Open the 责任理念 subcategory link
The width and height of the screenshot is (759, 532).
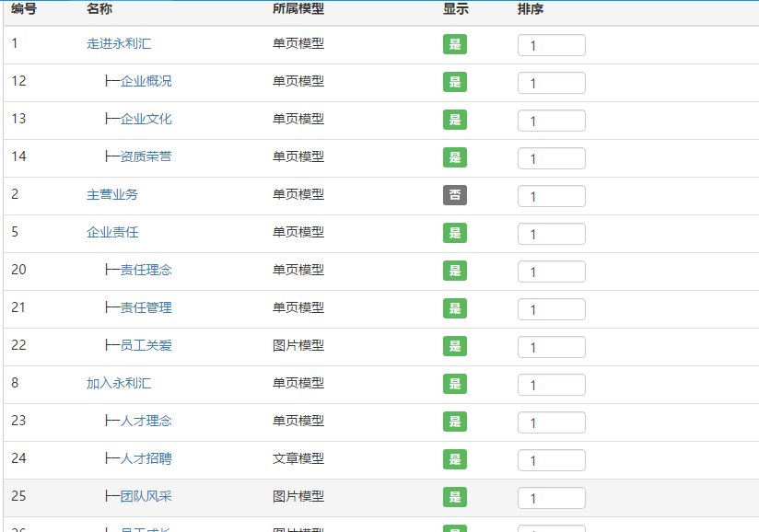coord(146,270)
